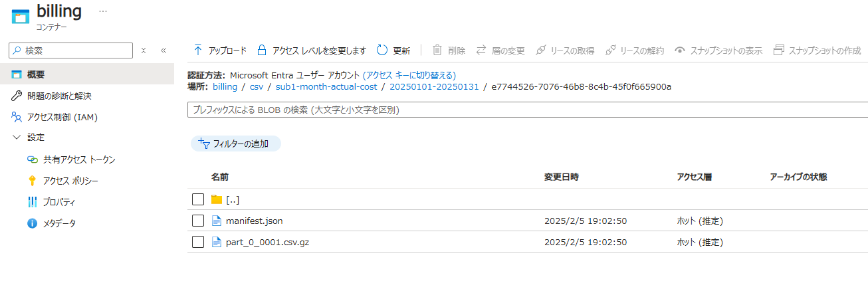Check the box for the [..] folder row
This screenshot has width=868, height=301.
[x=197, y=199]
